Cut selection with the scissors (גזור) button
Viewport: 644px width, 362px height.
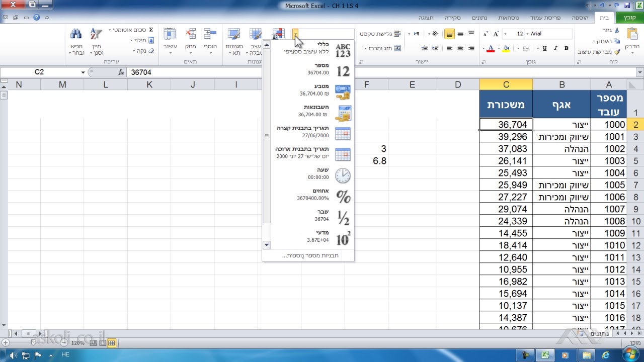tap(617, 31)
